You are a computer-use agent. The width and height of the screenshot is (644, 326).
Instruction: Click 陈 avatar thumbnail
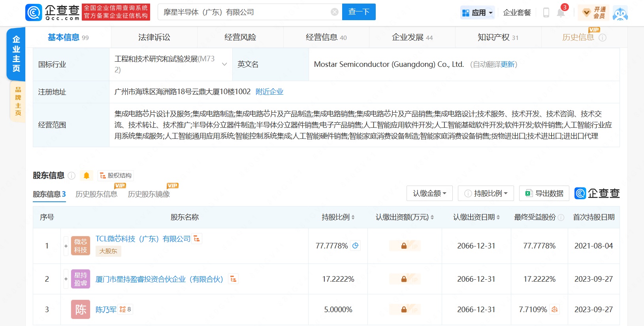81,309
